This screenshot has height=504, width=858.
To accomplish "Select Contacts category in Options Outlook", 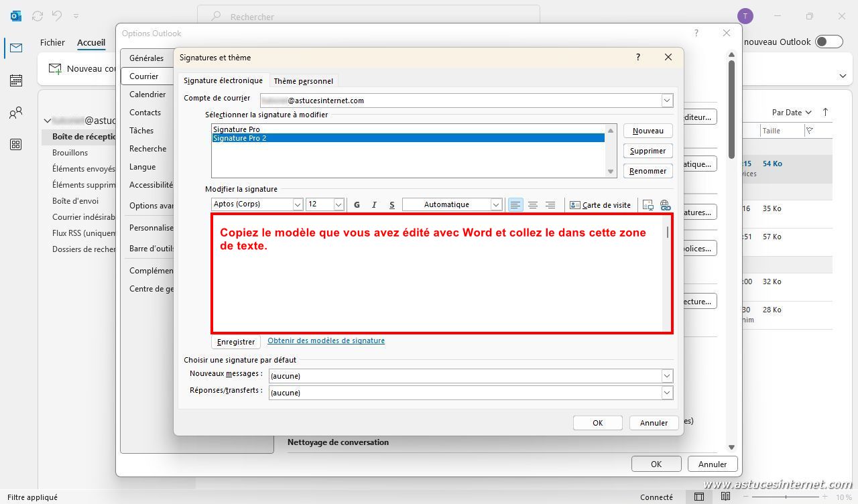I will pyautogui.click(x=145, y=113).
